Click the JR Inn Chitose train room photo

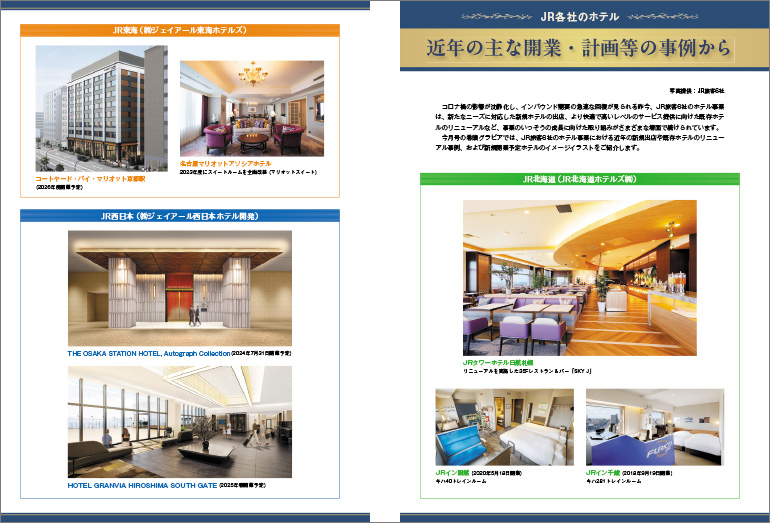655,427
